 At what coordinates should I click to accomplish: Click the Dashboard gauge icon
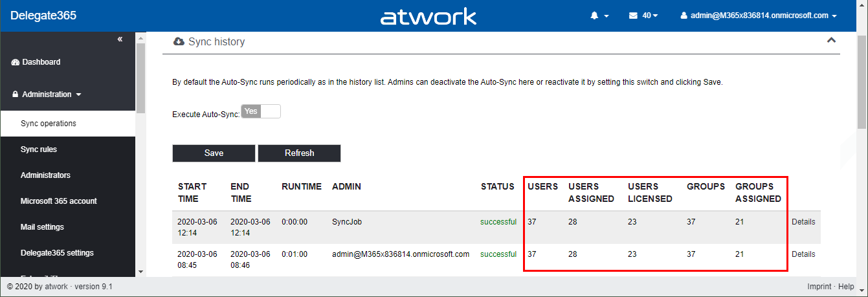click(x=16, y=62)
